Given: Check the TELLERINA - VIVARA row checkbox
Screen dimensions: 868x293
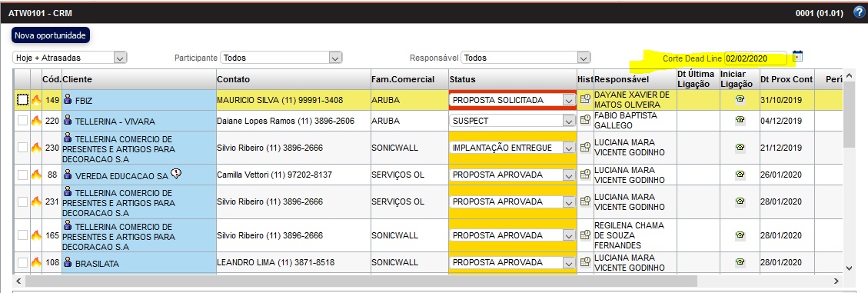Looking at the screenshot, I should (x=22, y=121).
